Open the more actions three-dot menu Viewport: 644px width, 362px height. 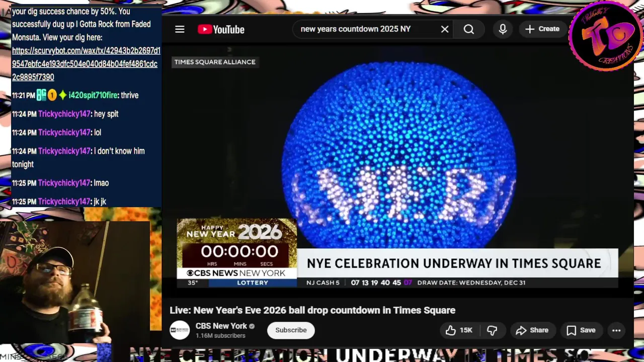tap(616, 330)
